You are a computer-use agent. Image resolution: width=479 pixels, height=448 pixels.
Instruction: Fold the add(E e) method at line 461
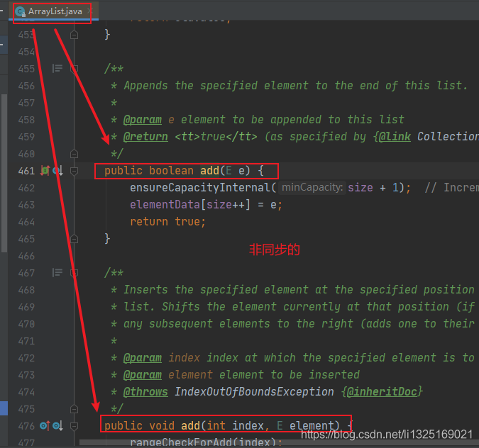[x=74, y=171]
